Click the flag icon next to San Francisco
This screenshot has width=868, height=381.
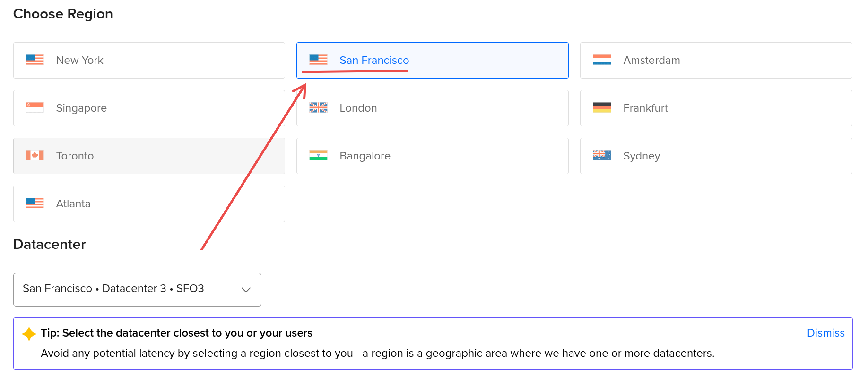[x=318, y=60]
